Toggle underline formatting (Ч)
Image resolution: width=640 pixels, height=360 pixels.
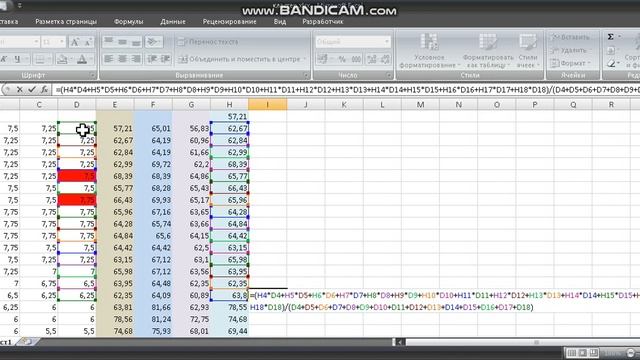(17, 60)
